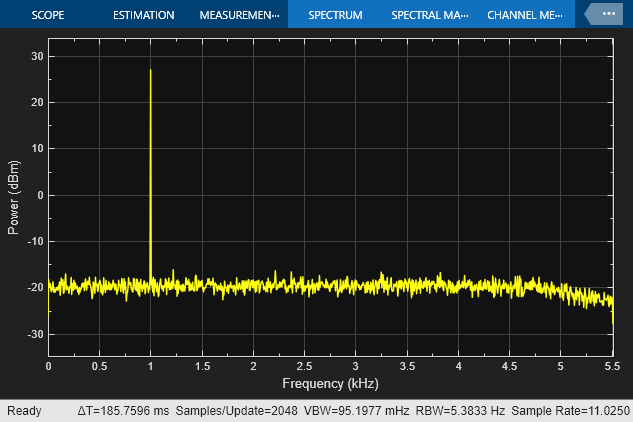
Task: Click the -30 tick on power axis
Action: click(33, 335)
